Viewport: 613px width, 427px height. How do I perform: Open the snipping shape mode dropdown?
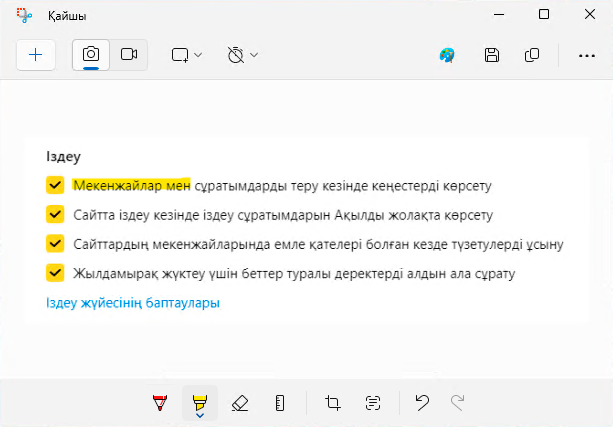point(186,55)
